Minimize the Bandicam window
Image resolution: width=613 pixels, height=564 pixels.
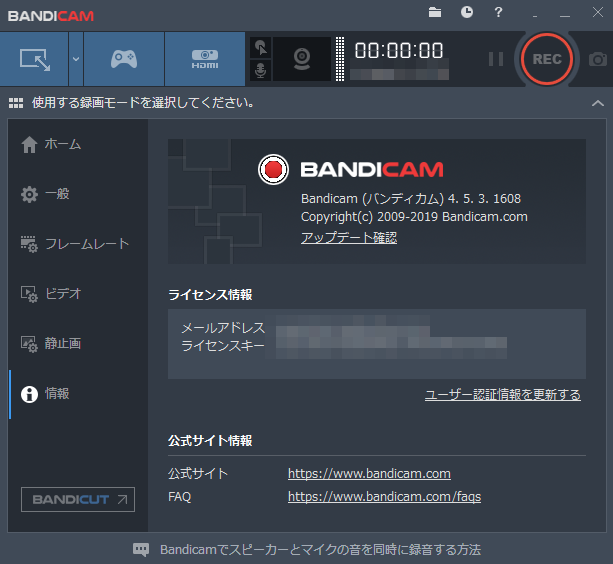[565, 14]
